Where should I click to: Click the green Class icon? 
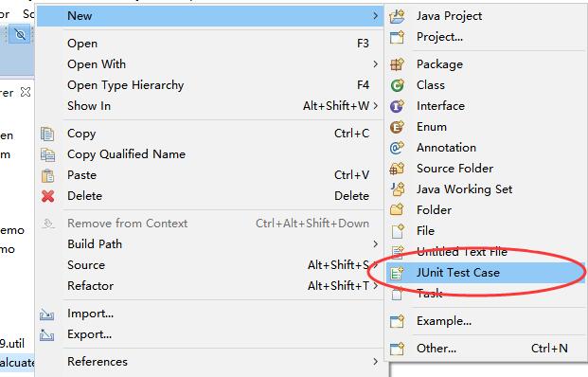[397, 85]
